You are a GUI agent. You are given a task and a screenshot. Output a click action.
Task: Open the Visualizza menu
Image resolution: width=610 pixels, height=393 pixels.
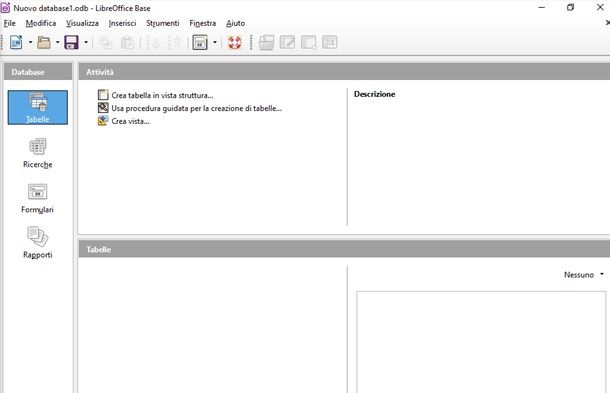point(82,23)
